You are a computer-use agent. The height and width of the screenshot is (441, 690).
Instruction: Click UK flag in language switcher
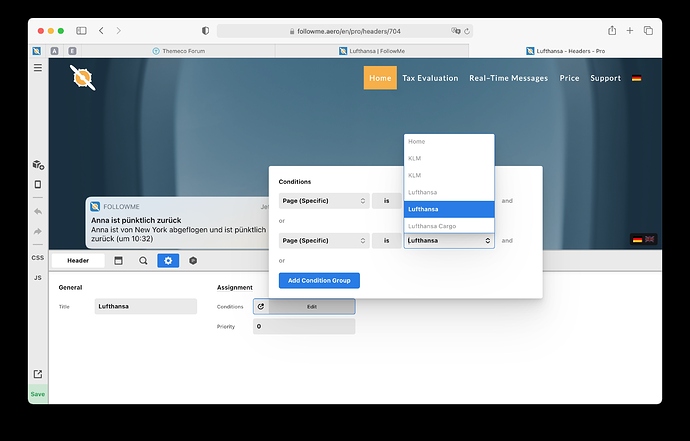pyautogui.click(x=650, y=239)
